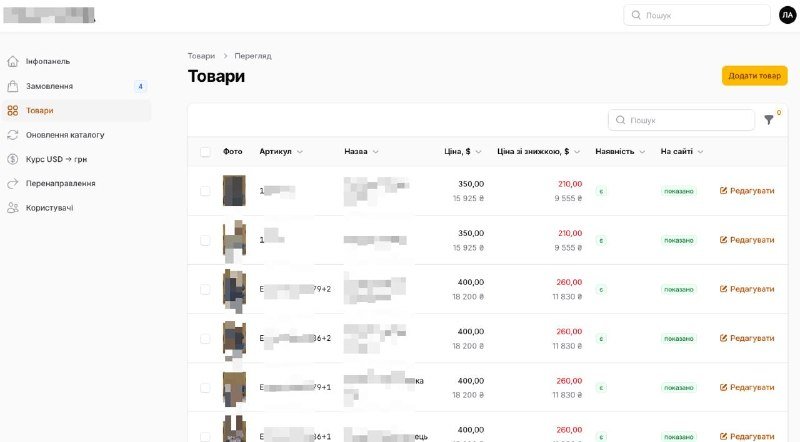Open Перенаправлення page

pos(77,183)
